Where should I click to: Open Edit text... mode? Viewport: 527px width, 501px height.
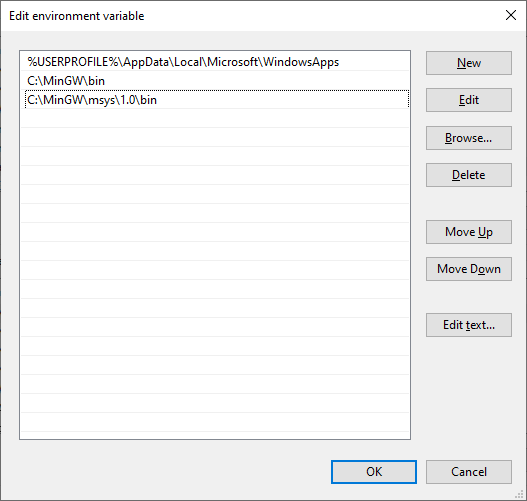point(469,325)
